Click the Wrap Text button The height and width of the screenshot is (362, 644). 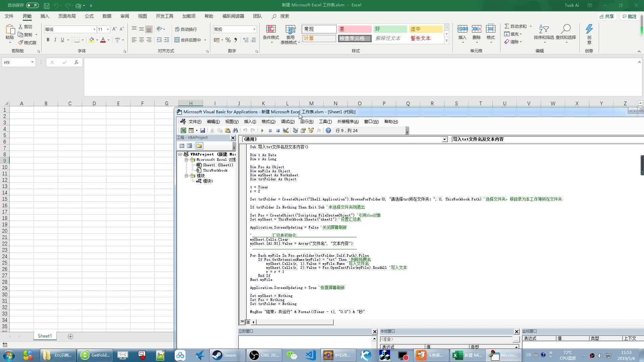tap(186, 29)
